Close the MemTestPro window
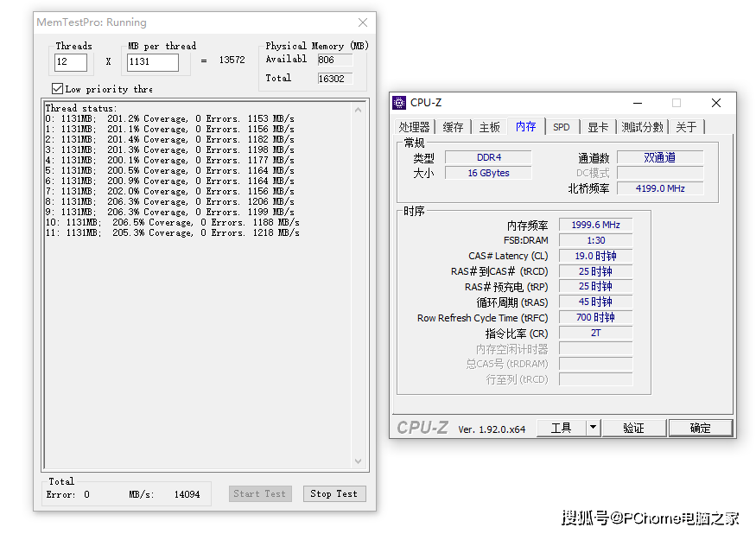Viewport: 756px width, 534px height. (363, 22)
